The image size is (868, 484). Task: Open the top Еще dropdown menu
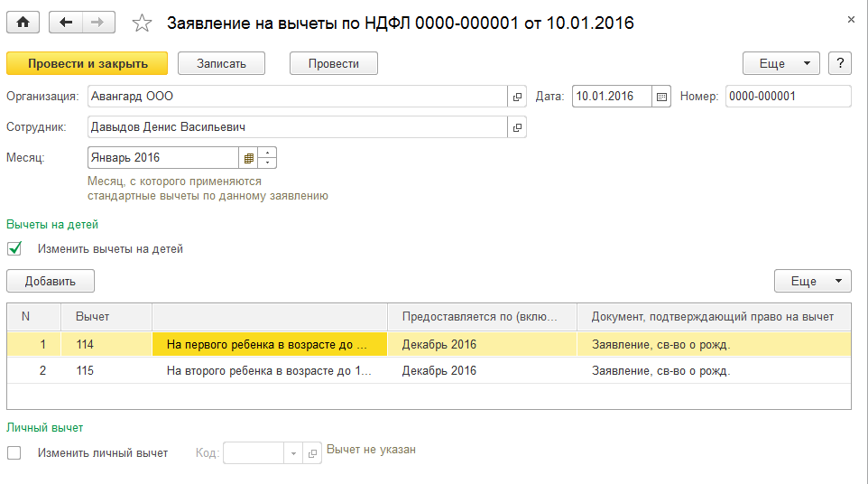(x=780, y=63)
